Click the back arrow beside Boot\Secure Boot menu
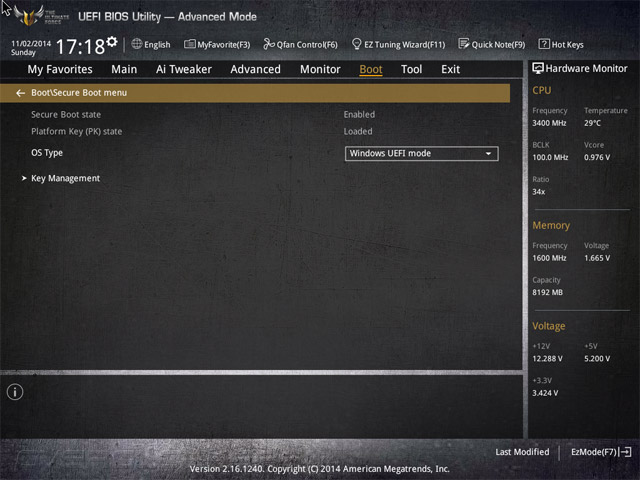Viewport: 640px width, 480px height. (20, 93)
